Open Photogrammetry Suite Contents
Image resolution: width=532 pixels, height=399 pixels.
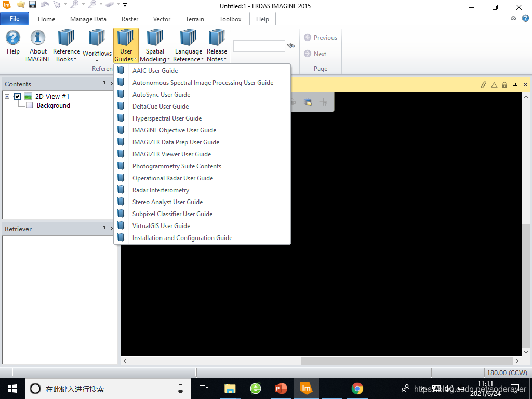point(202,166)
